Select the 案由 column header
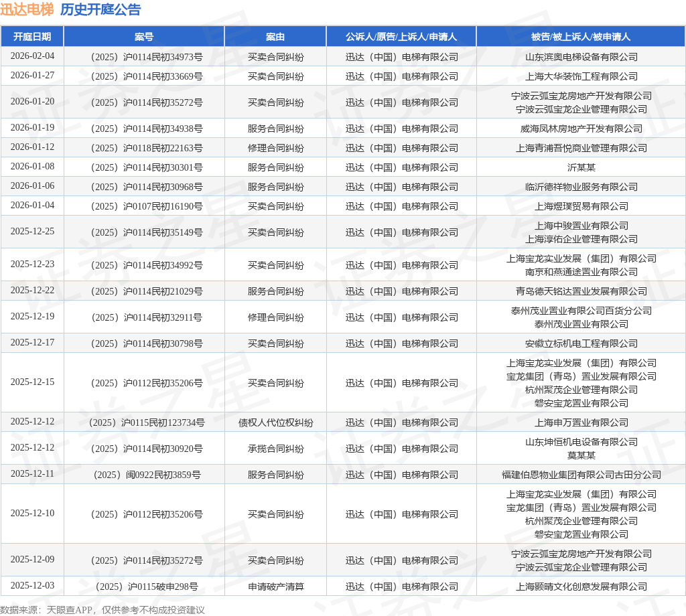Viewport: 686px width, 616px height. coord(275,37)
